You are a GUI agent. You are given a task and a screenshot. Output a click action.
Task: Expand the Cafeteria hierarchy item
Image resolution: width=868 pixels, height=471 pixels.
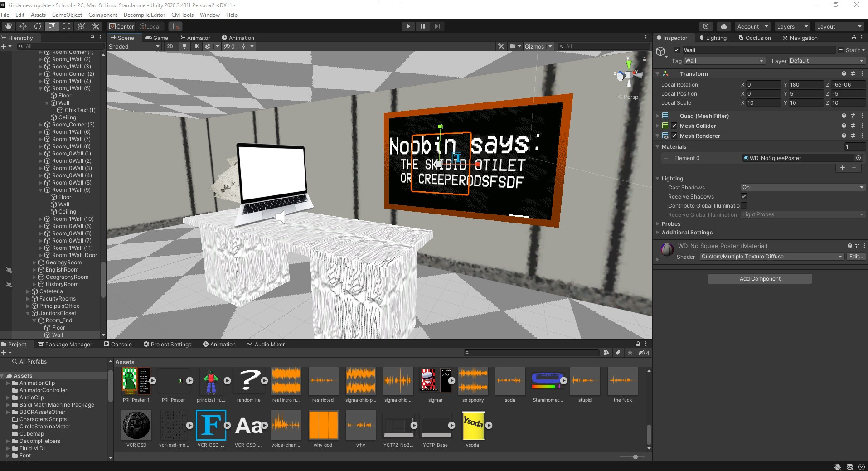pyautogui.click(x=28, y=291)
